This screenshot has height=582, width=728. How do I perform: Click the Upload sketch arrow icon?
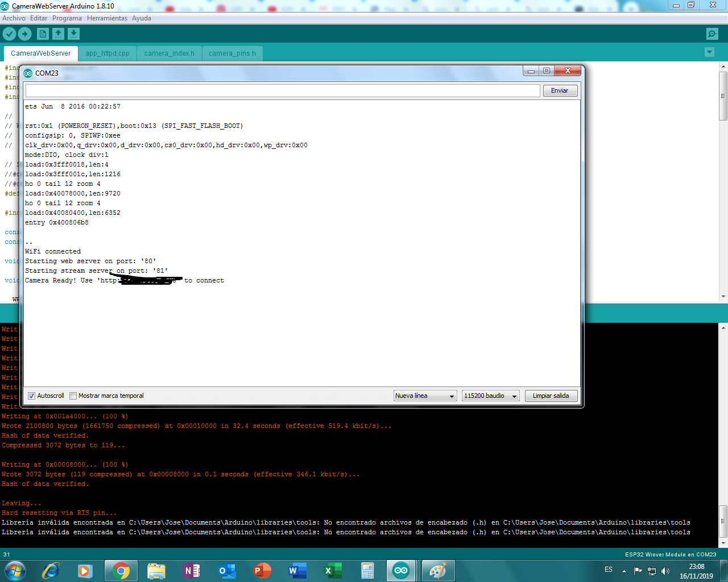coord(24,34)
